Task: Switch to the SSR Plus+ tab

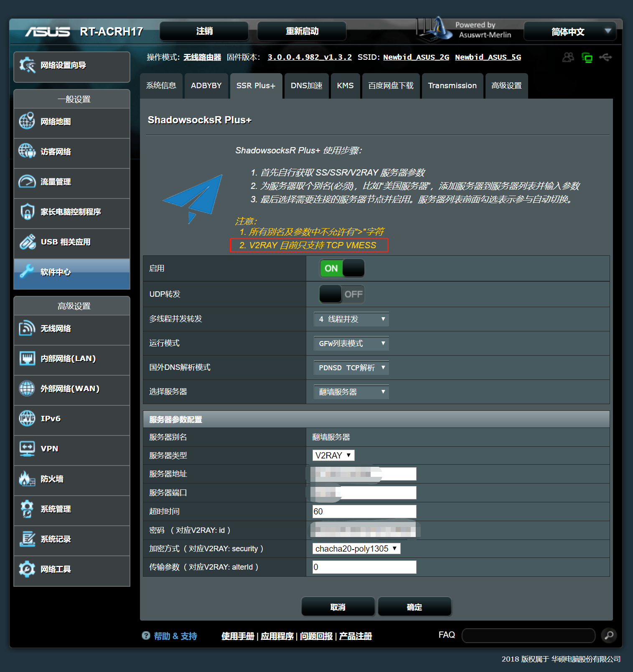Action: pyautogui.click(x=256, y=86)
